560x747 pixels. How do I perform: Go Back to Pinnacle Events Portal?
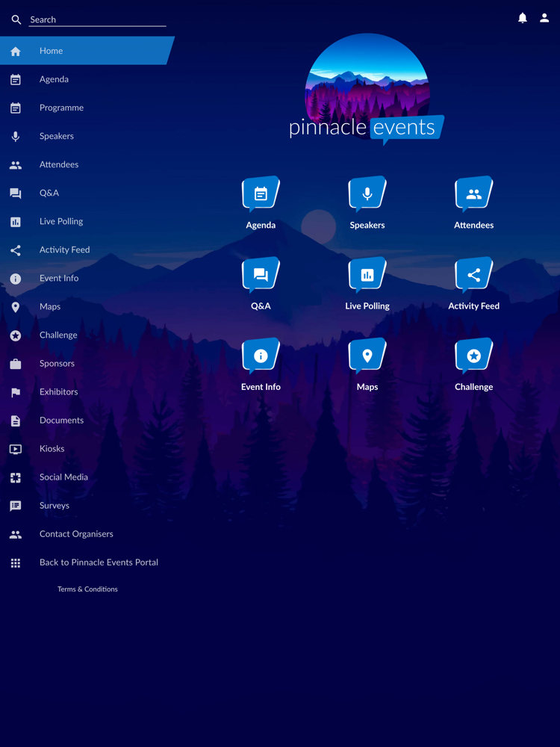86,562
